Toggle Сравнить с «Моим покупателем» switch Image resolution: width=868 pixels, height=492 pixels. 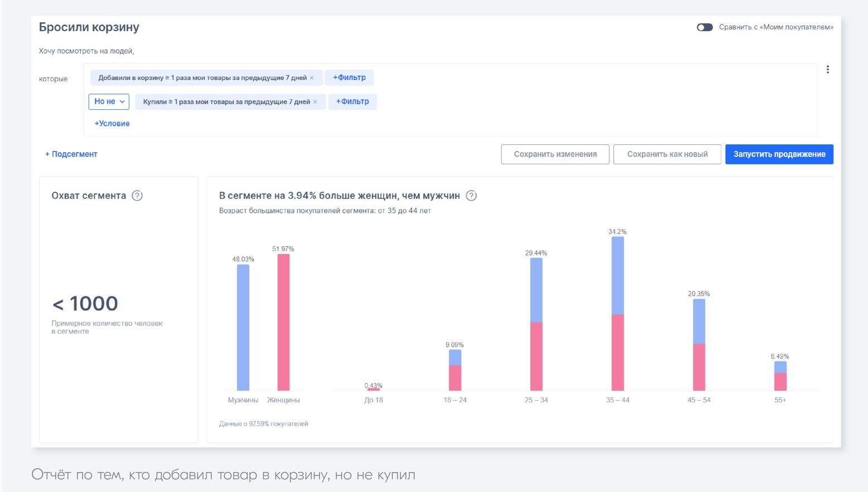(x=705, y=27)
